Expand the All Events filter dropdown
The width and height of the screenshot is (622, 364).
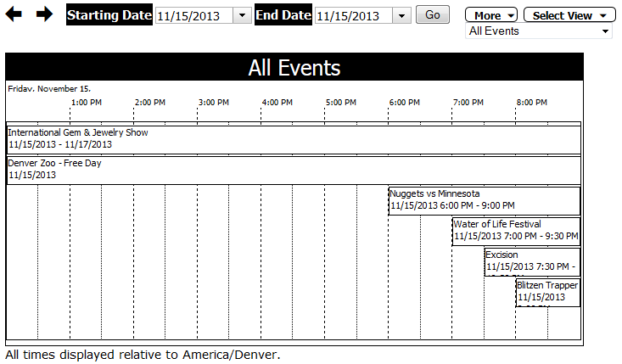pos(539,31)
